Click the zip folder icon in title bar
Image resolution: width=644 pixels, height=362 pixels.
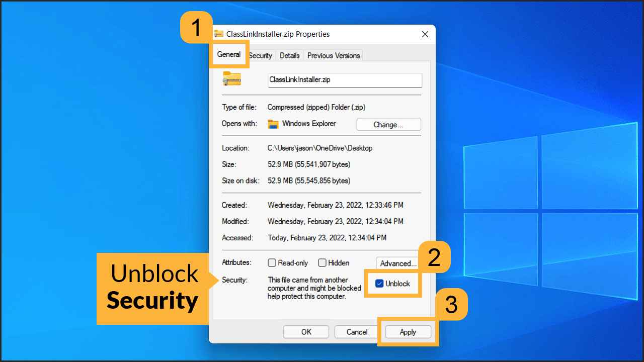219,34
